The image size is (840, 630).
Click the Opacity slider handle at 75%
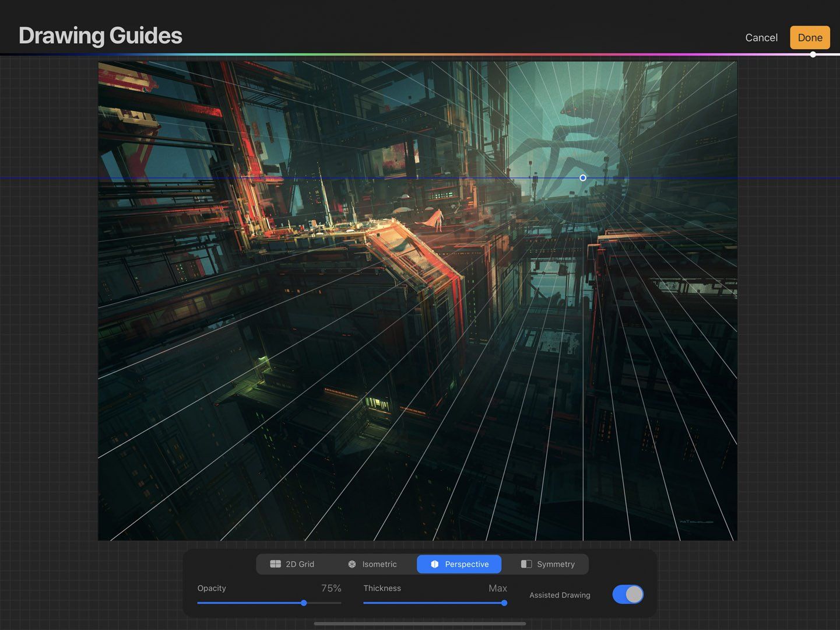pos(304,603)
